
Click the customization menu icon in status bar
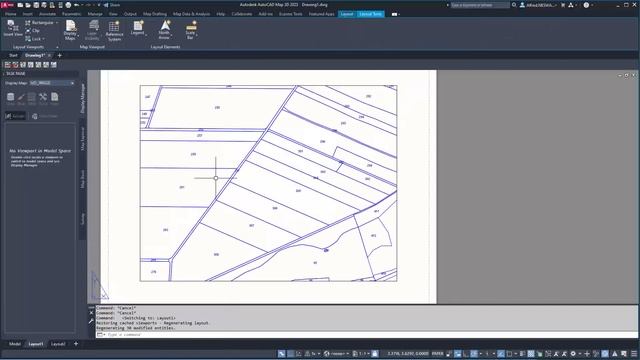[634, 353]
